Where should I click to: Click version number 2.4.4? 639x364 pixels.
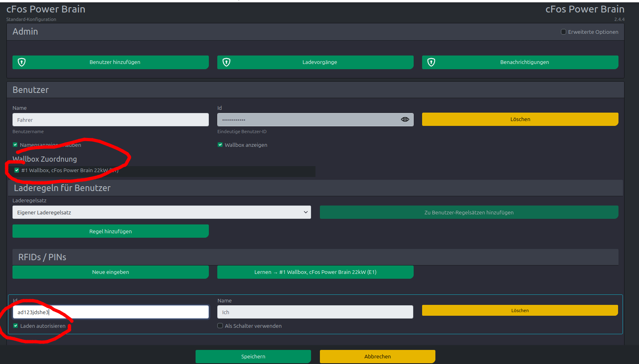point(619,19)
